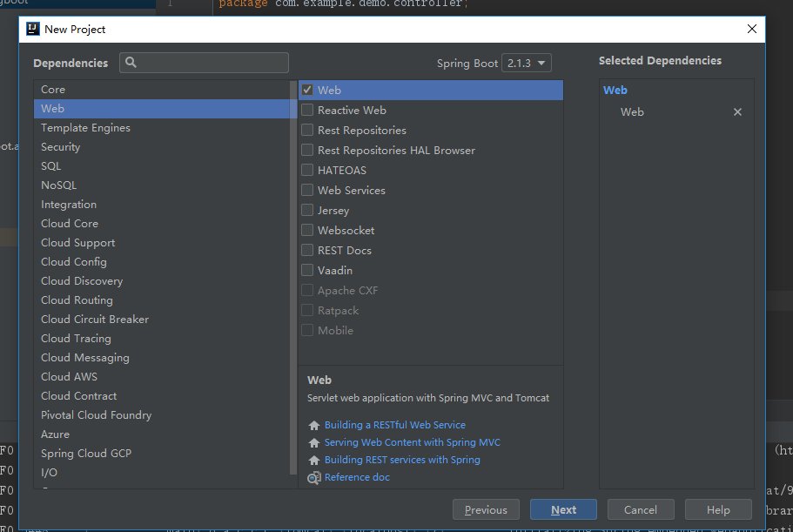Click the Cancel button
This screenshot has width=793, height=532.
pos(641,509)
